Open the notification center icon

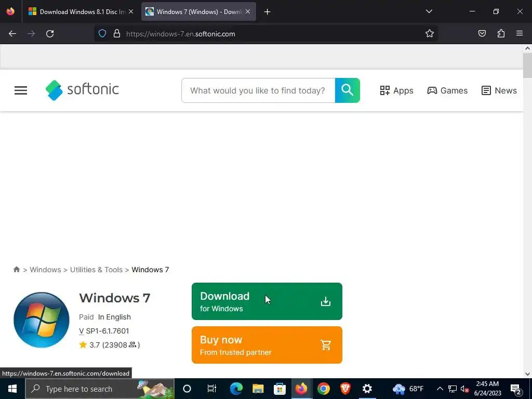516,389
